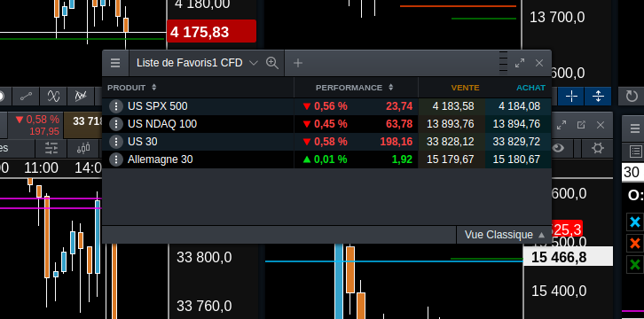Image resolution: width=644 pixels, height=319 pixels.
Task: Select the US SPX 500 product name
Action: pos(157,106)
